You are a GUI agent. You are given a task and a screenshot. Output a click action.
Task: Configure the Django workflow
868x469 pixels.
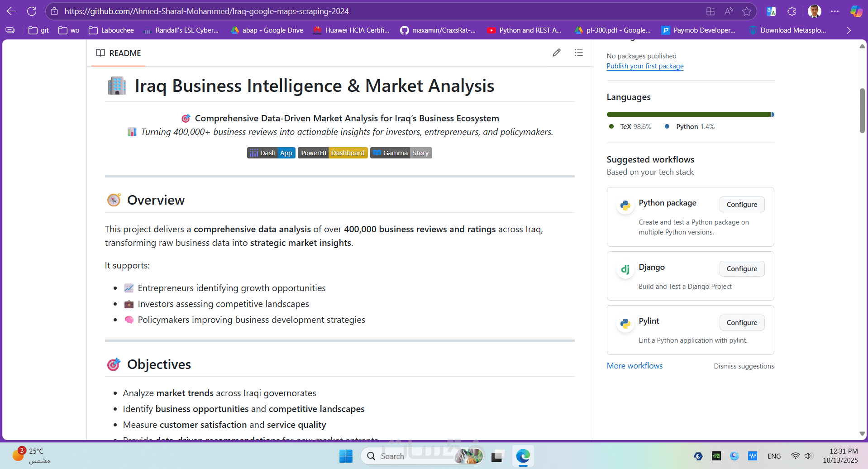pos(742,269)
